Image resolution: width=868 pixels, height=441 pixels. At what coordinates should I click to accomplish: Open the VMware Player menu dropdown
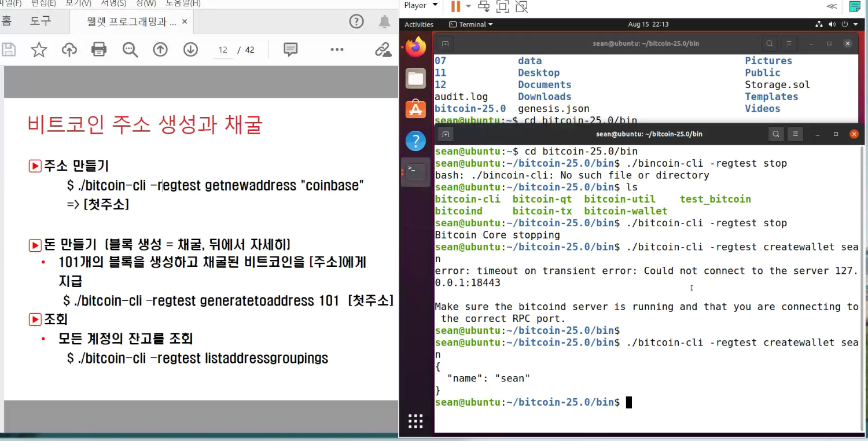point(420,6)
